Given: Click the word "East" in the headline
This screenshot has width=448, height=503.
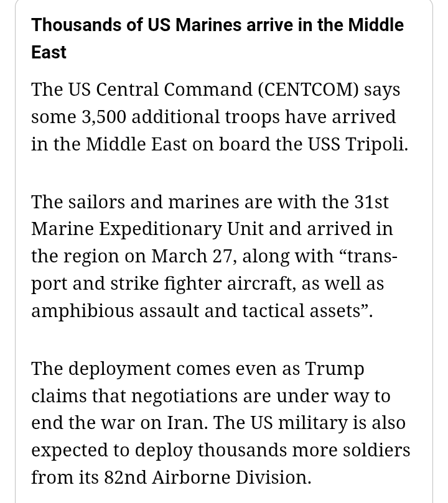Looking at the screenshot, I should pos(49,52).
